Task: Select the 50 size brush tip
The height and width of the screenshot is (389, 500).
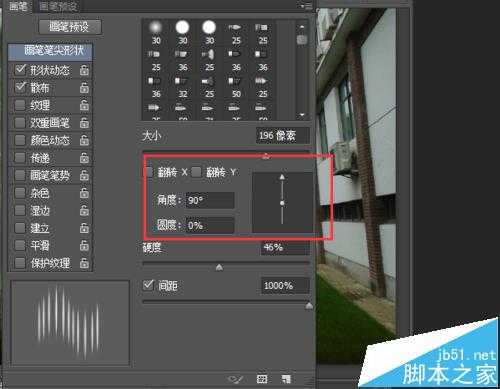Action: click(236, 87)
